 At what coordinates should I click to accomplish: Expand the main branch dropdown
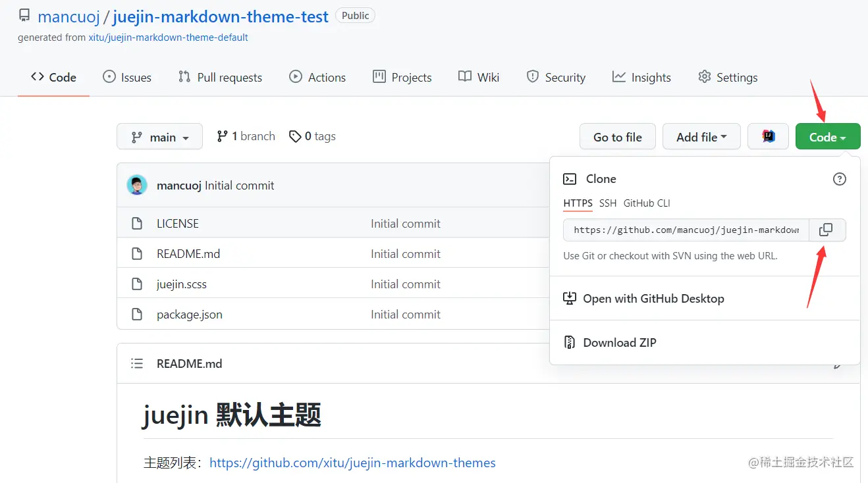tap(159, 137)
